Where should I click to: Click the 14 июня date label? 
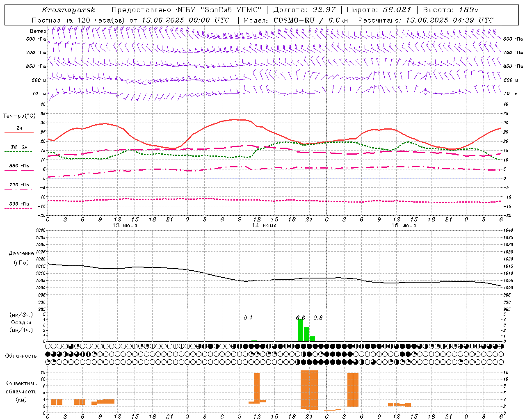tap(264, 226)
